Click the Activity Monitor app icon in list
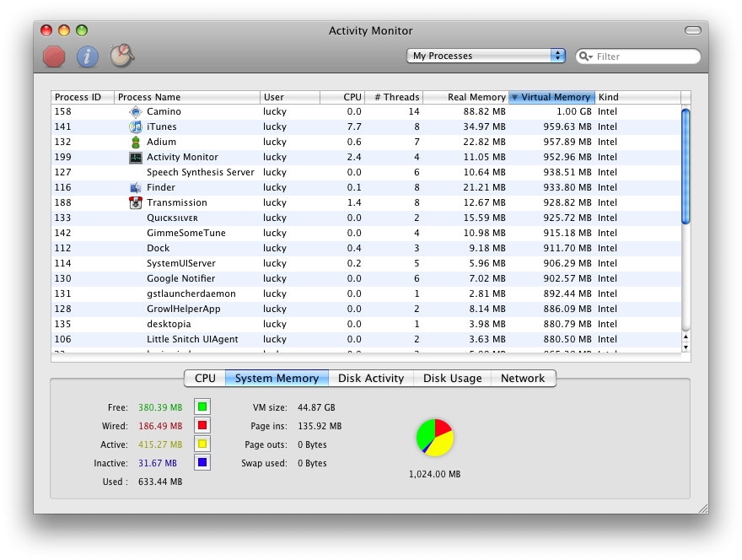The image size is (742, 560). pyautogui.click(x=136, y=157)
